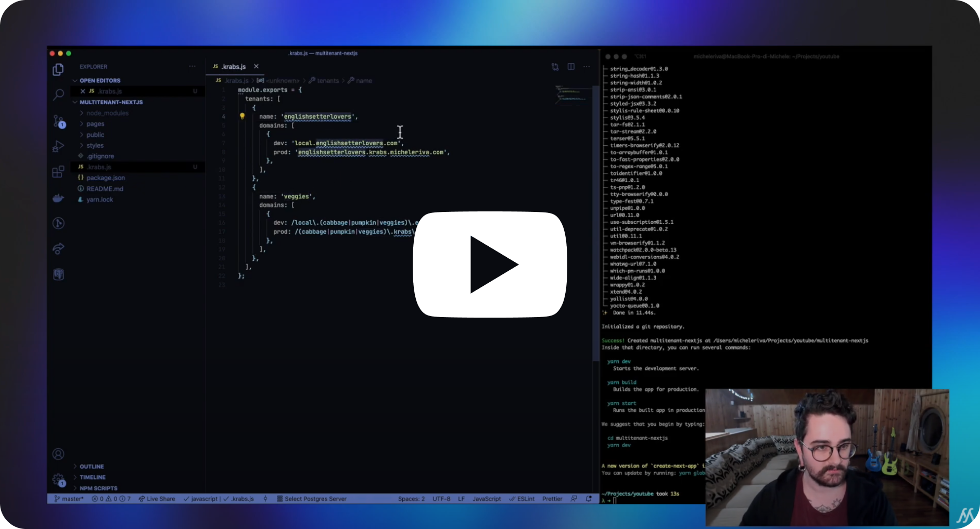
Task: Open notifications bell in status bar
Action: [x=589, y=499]
